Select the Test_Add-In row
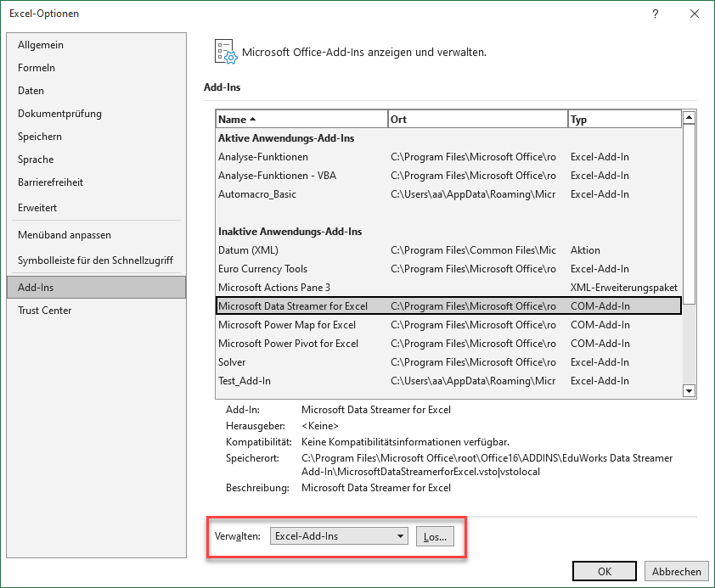Viewport: 715px width, 588px height. pos(448,381)
